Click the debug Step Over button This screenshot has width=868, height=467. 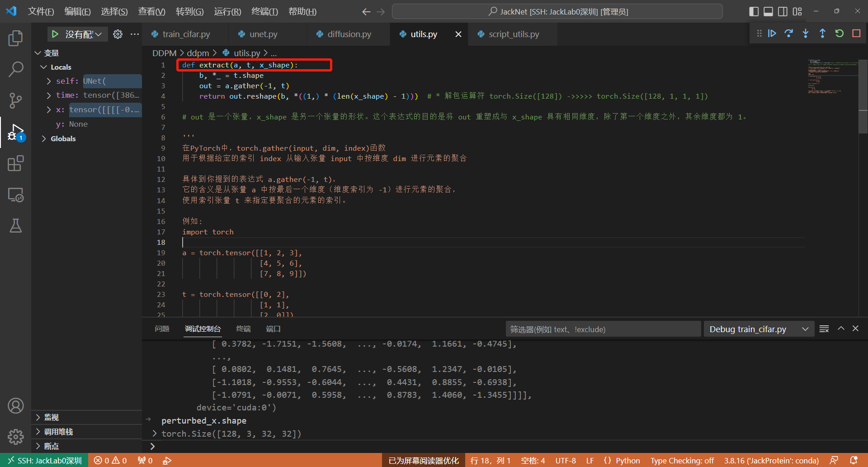[789, 33]
